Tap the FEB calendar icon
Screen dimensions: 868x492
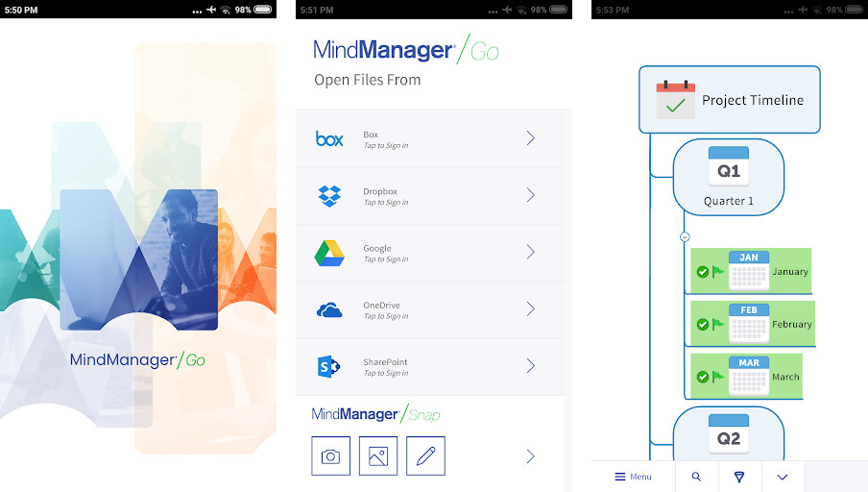point(749,323)
